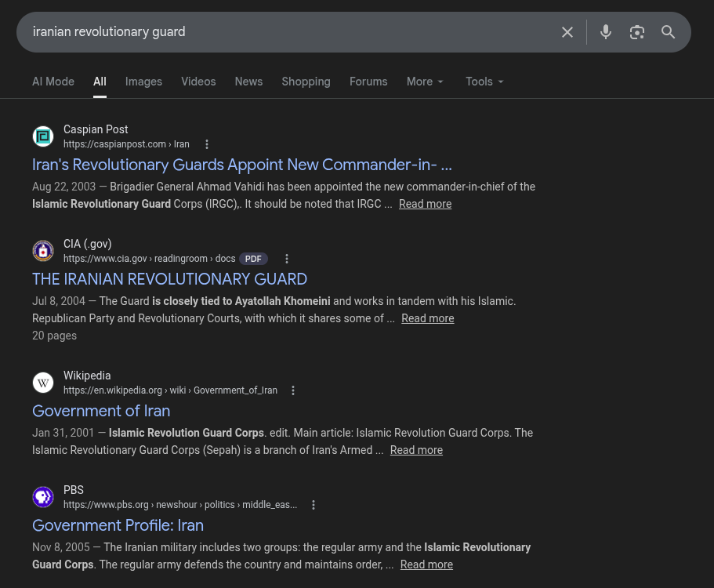Select the All results tab
This screenshot has width=714, height=588.
click(100, 82)
